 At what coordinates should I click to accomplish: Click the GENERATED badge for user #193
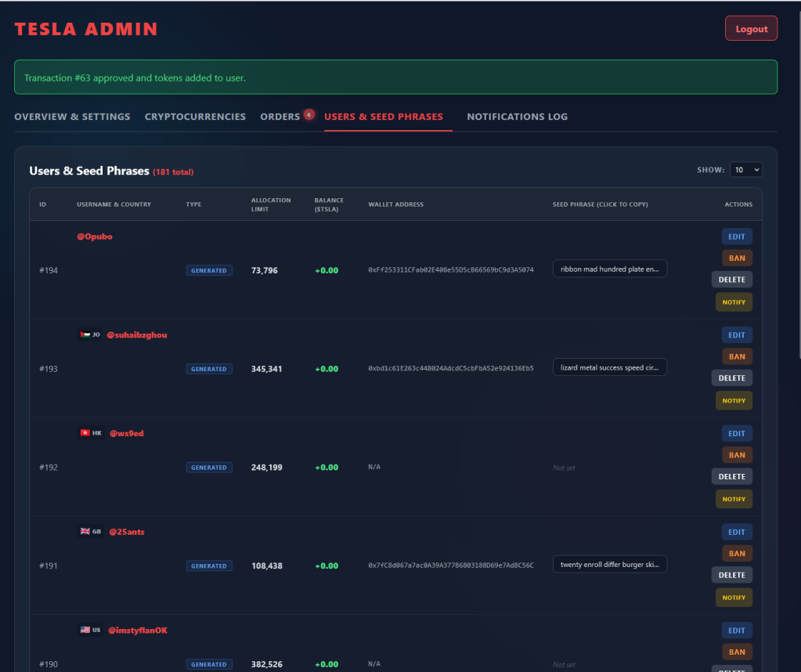(x=209, y=369)
